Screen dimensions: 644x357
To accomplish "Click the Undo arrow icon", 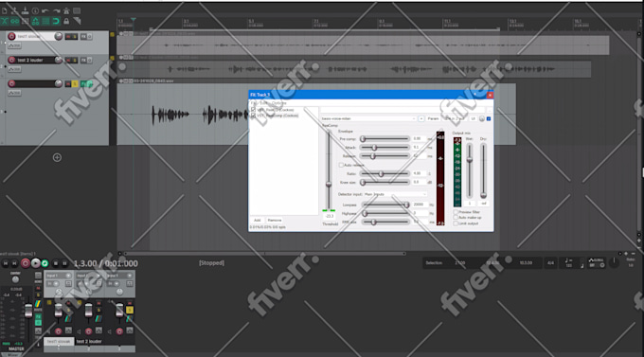I will tap(45, 10).
